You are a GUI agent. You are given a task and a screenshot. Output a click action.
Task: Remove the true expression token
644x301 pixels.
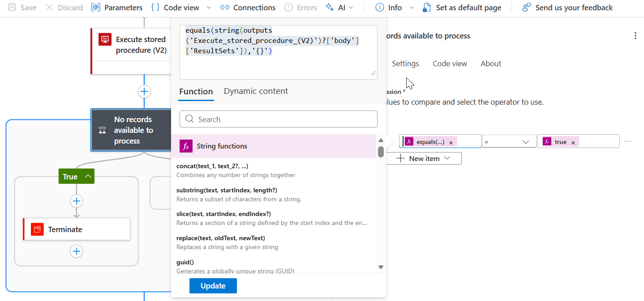point(573,143)
